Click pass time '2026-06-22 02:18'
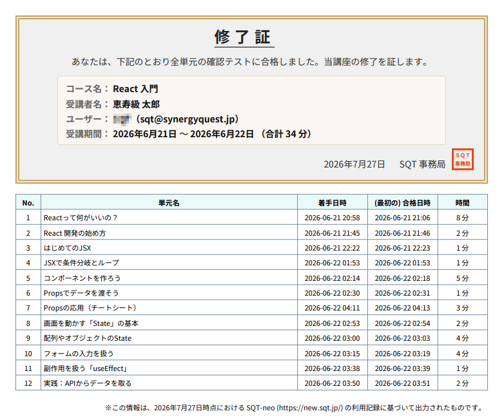The width and height of the screenshot is (504, 420). (402, 278)
